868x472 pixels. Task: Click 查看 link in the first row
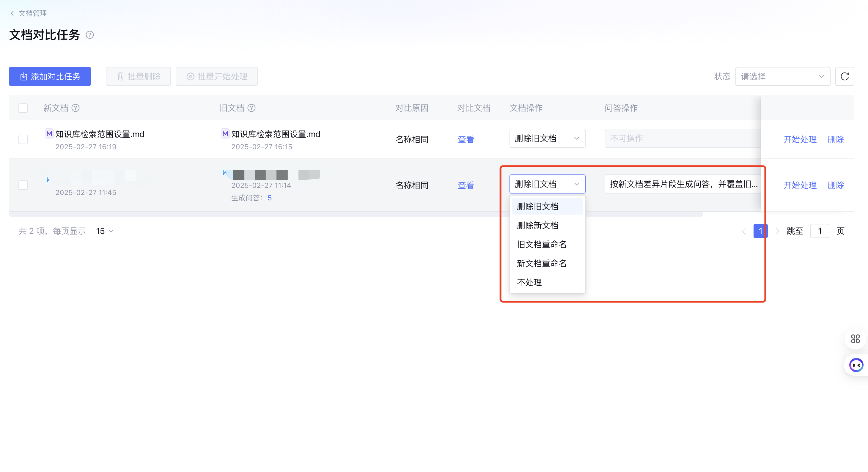[x=466, y=139]
